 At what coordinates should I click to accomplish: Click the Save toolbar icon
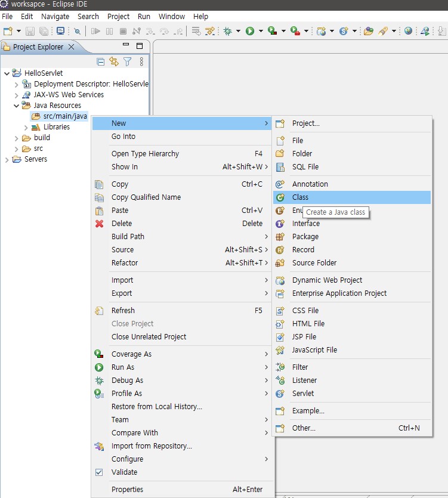[30, 31]
